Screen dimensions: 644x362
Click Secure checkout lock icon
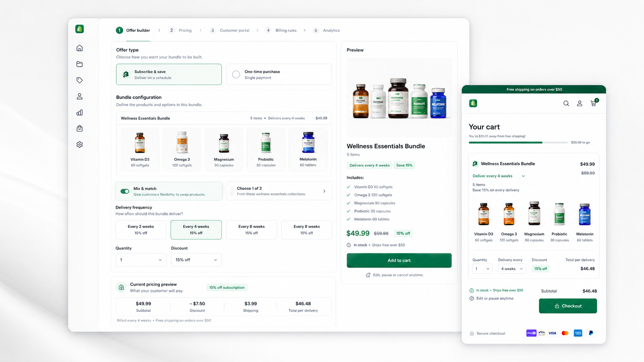pos(472,333)
